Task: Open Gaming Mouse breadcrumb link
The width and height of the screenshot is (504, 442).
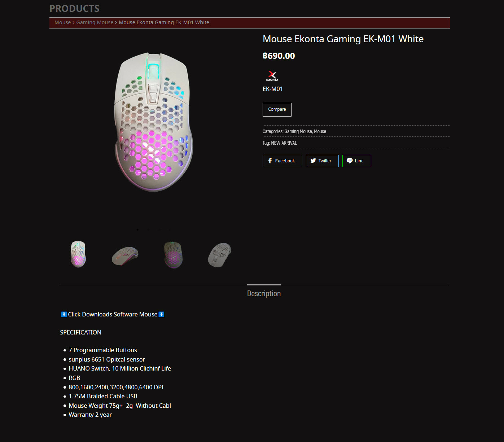Action: coord(95,22)
